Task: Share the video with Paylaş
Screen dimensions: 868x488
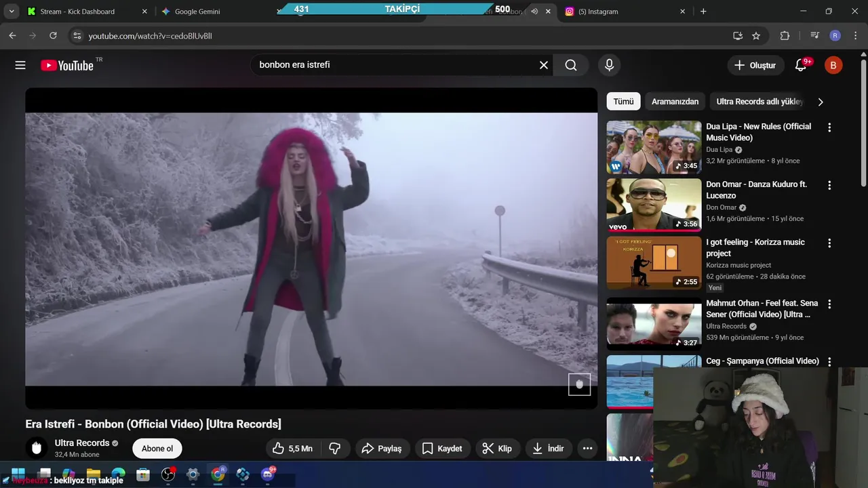Action: [382, 449]
